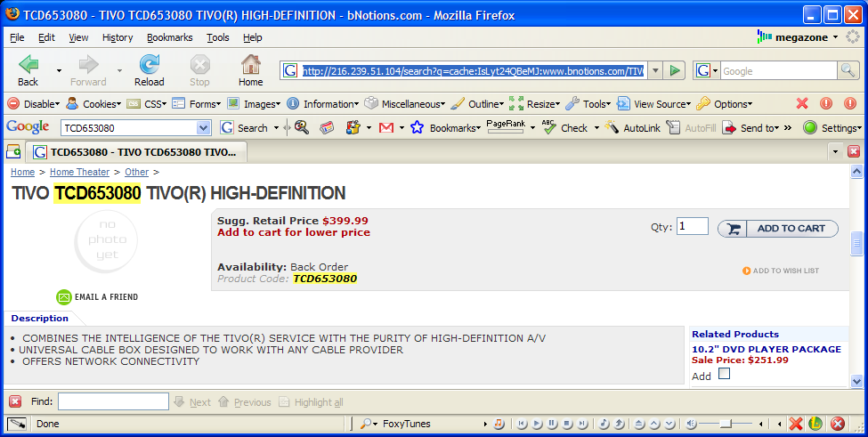The width and height of the screenshot is (868, 437).
Task: Adjust the FoxyTunes volume slider
Action: point(726,424)
